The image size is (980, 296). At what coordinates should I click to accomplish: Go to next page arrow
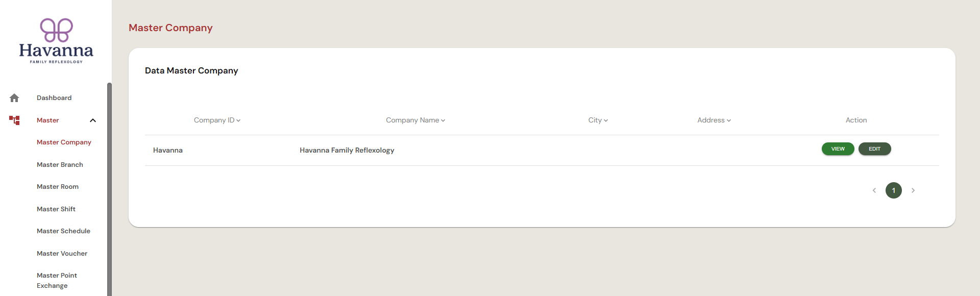pyautogui.click(x=913, y=190)
